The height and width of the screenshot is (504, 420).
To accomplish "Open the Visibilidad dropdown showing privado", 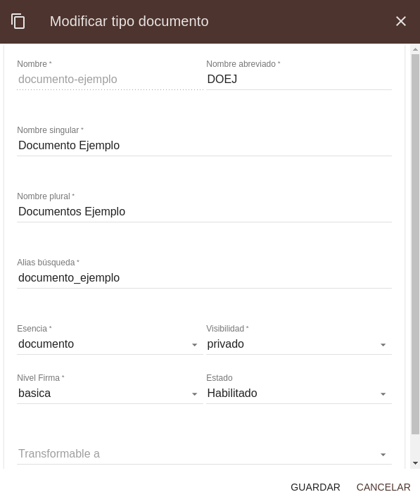I will pyautogui.click(x=299, y=344).
